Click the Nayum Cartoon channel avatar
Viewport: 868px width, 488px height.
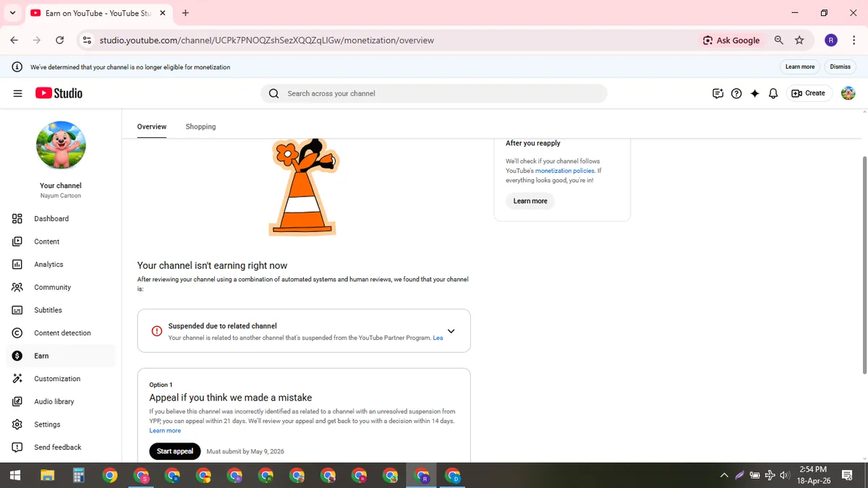61,146
